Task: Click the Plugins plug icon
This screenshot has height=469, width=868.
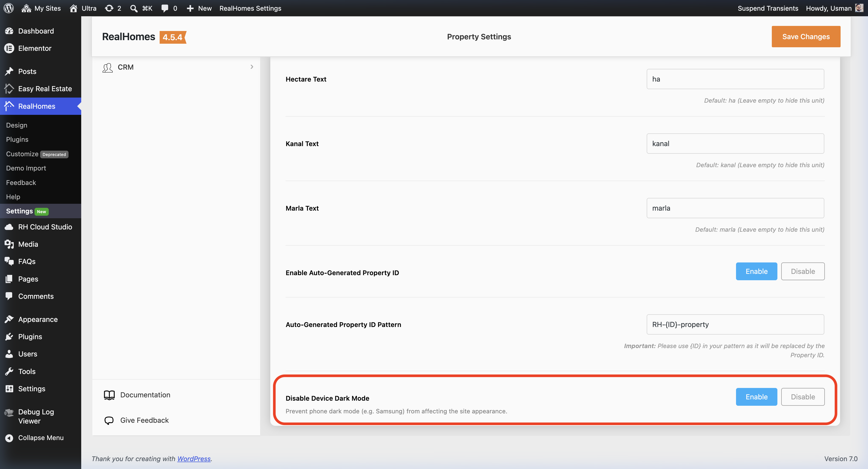Action: 9,336
